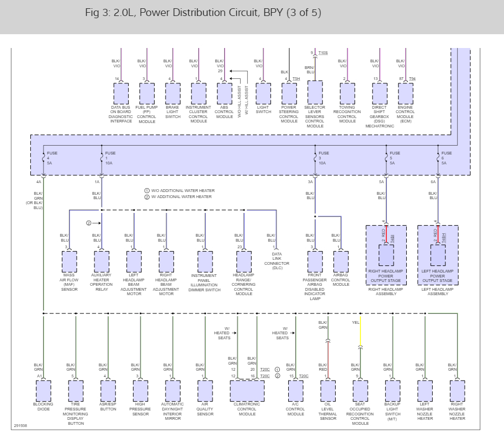Click connector reference T10S
This screenshot has width=504, height=443.
coord(323,52)
